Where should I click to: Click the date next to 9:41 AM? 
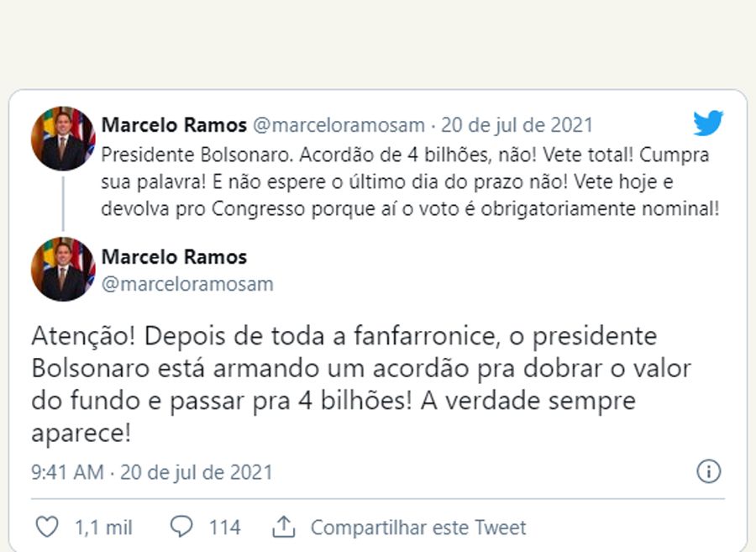point(197,472)
